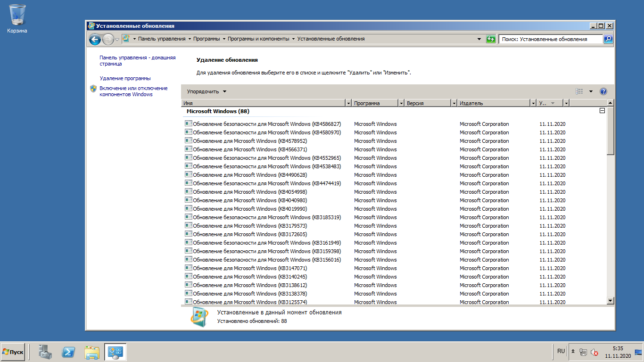
Task: Click the green refresh button in address bar
Action: tap(491, 39)
